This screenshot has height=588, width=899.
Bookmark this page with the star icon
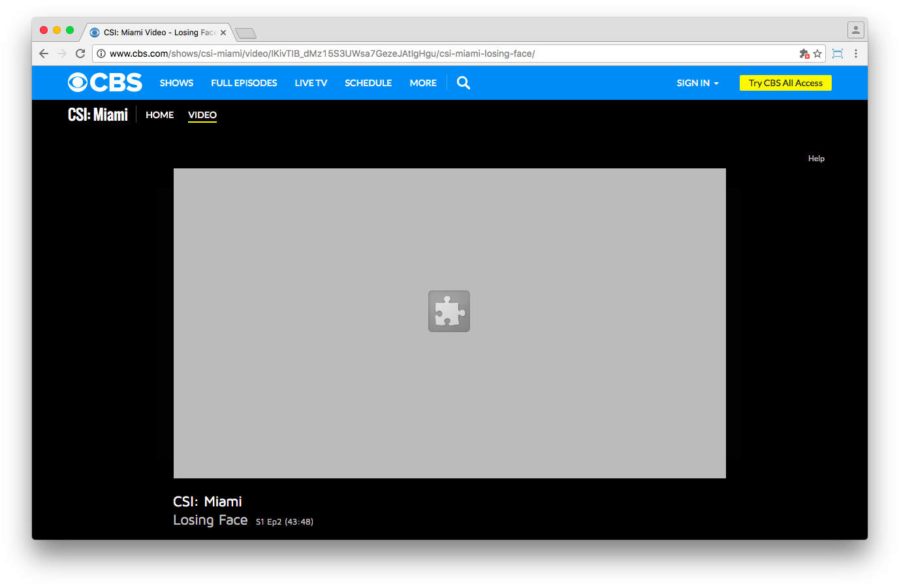coord(817,54)
